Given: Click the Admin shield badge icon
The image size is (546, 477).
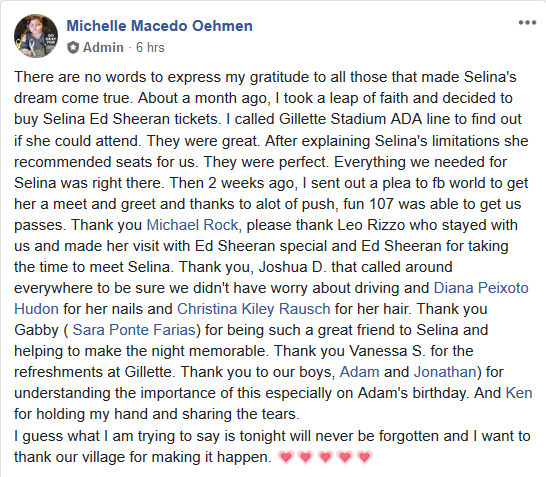Looking at the screenshot, I should [73, 47].
